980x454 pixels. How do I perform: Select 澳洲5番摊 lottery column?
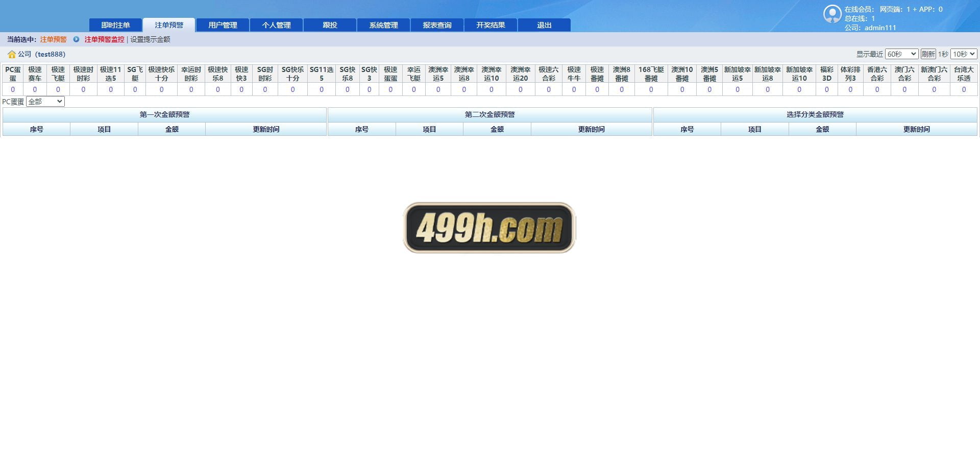click(709, 74)
